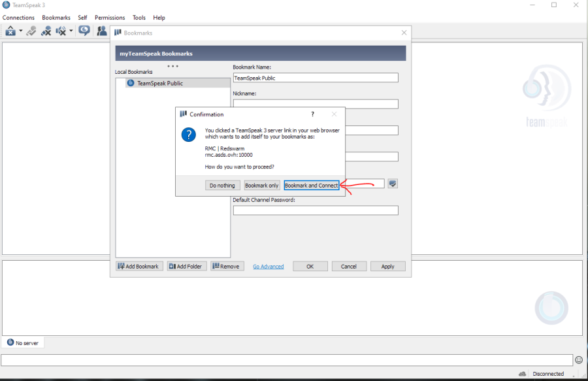The height and width of the screenshot is (381, 588).
Task: Select the No server tab
Action: click(24, 342)
